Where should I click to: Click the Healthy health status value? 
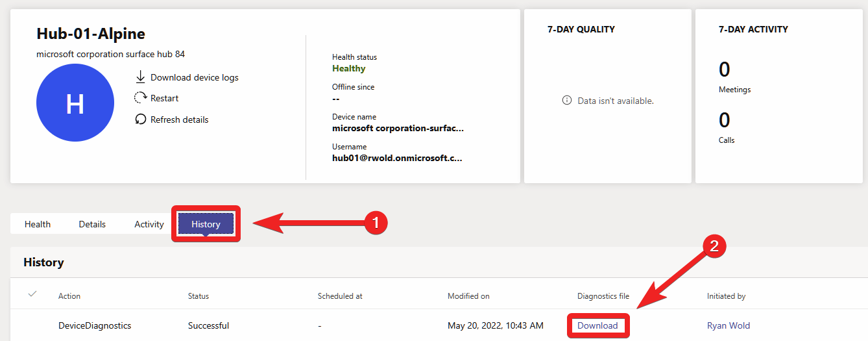click(349, 68)
